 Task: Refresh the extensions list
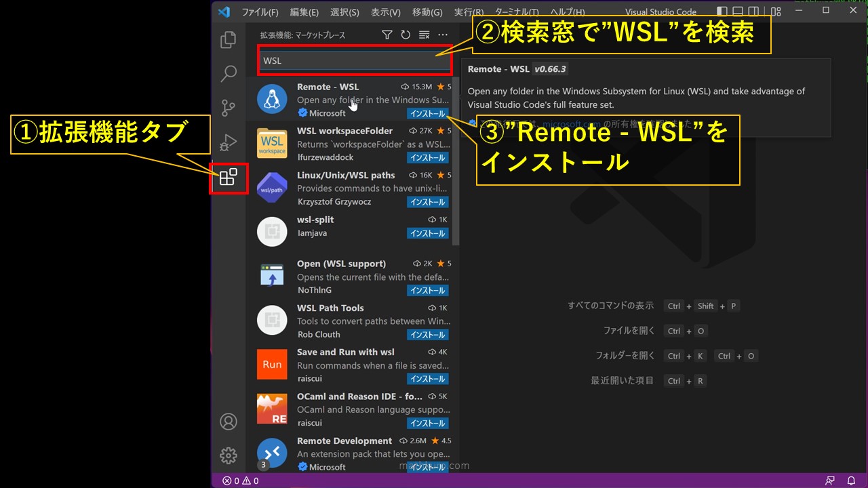pyautogui.click(x=406, y=35)
